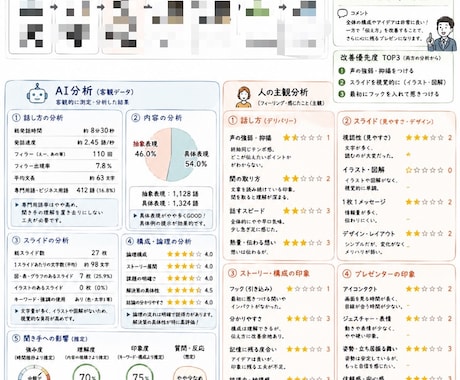Click circled 3 before ストーリー・構成の印象
The image size is (460, 380).
232,273
